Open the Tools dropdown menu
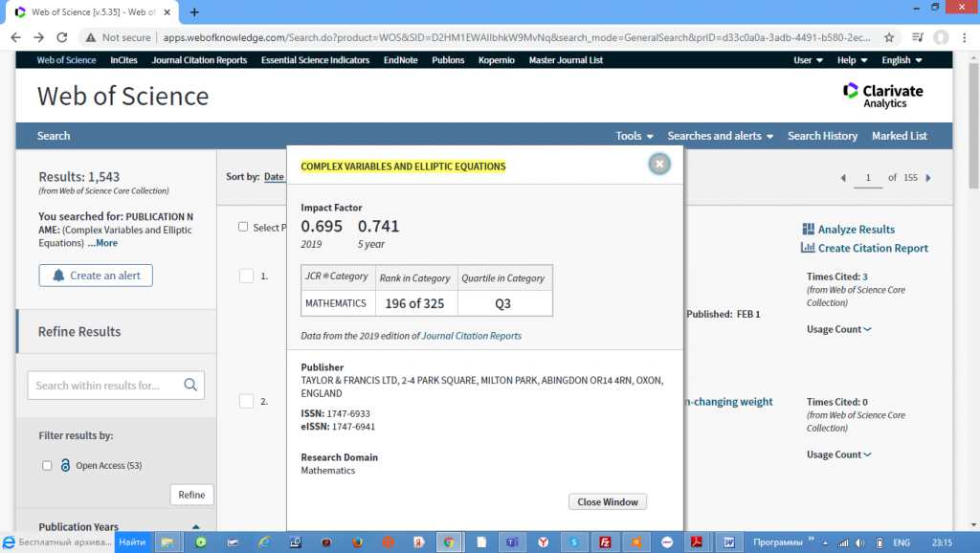 click(635, 136)
